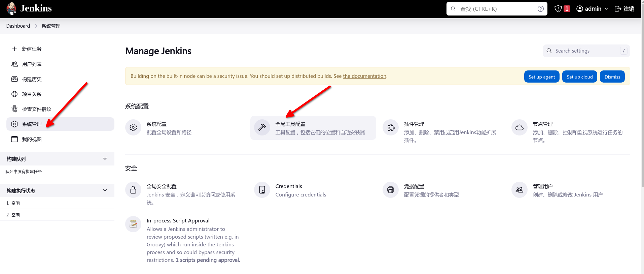Click the window icon for 我的视图
The image size is (644, 274).
(14, 139)
